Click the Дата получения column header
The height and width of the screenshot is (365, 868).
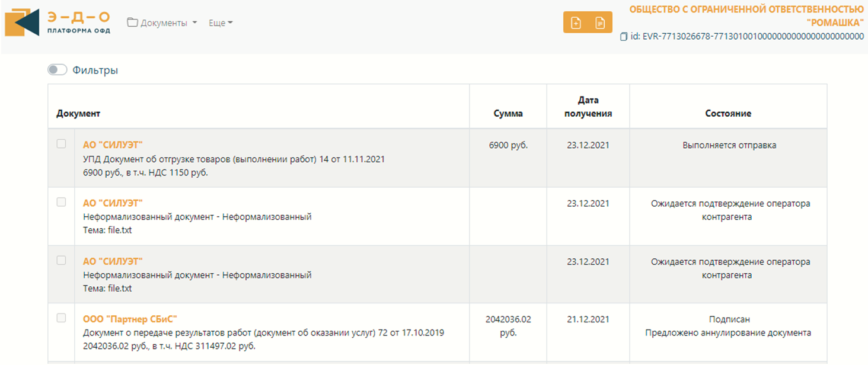coord(588,107)
